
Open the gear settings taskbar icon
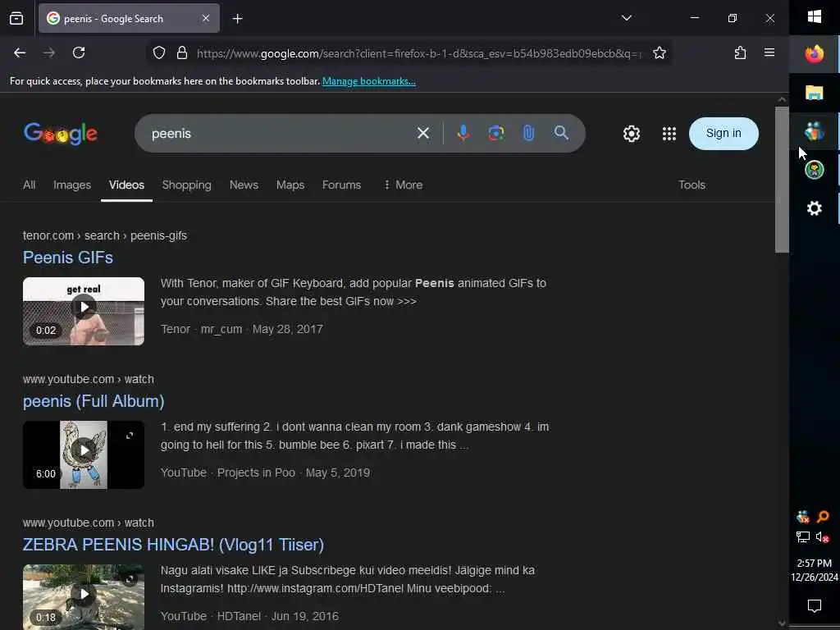[x=815, y=208]
